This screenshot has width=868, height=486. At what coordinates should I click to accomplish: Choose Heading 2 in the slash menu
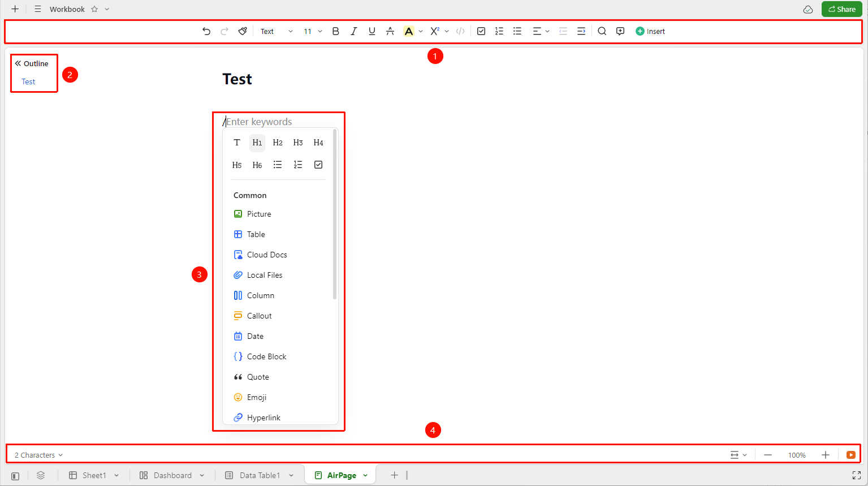pyautogui.click(x=278, y=143)
